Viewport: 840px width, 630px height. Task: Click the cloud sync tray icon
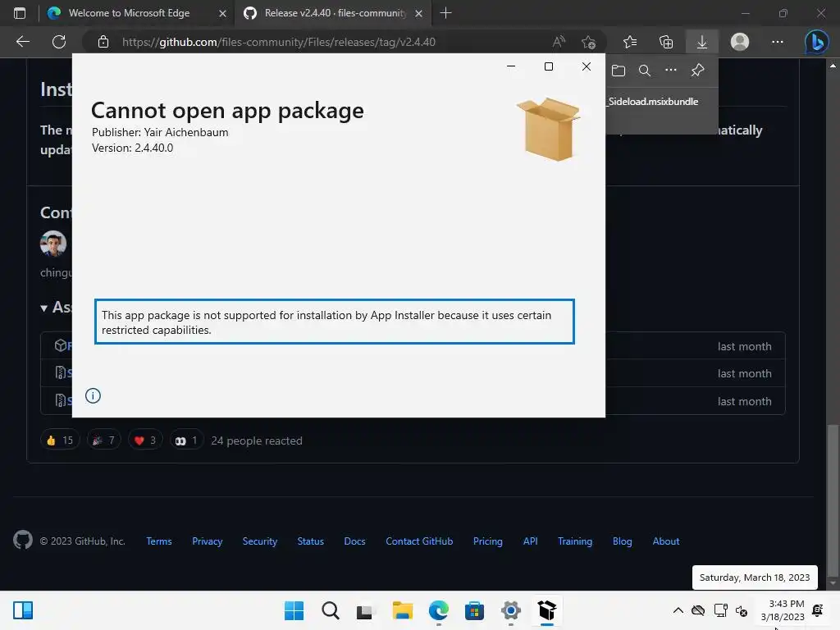pos(698,610)
